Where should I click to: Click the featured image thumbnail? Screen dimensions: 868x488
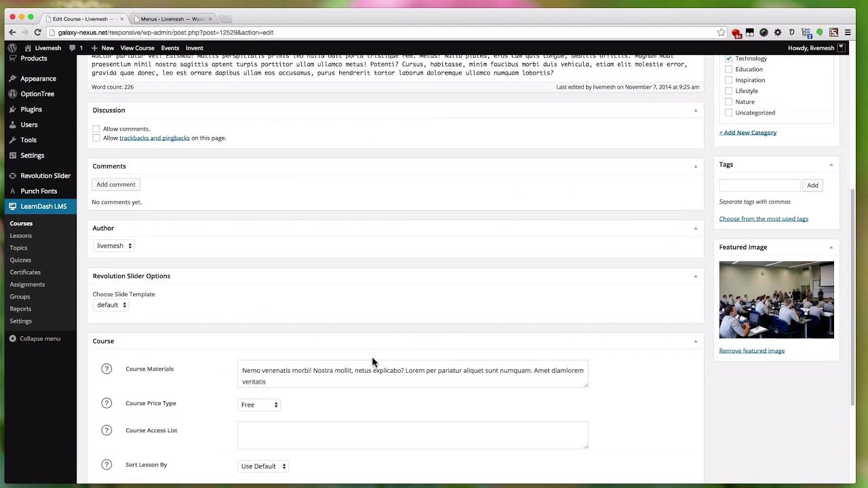[x=776, y=300]
